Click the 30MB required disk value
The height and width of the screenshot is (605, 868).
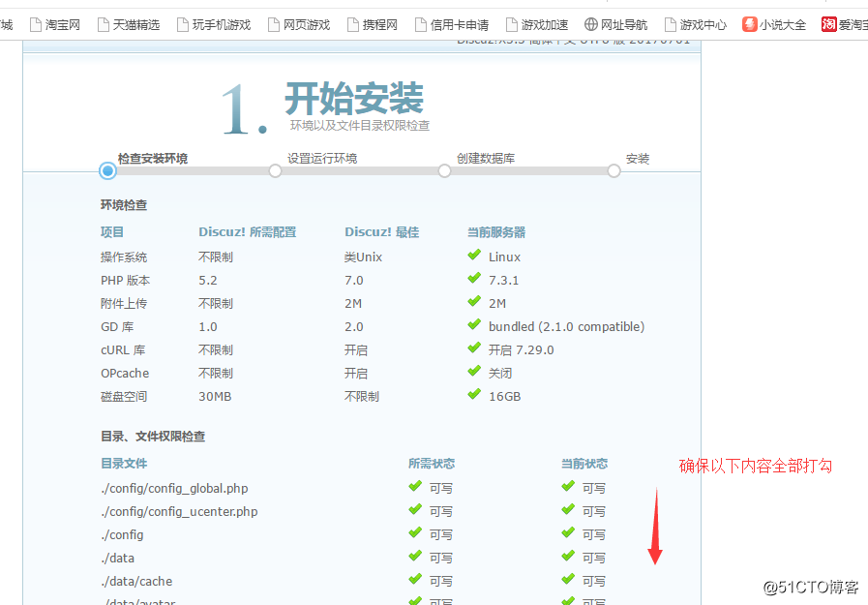coord(215,397)
